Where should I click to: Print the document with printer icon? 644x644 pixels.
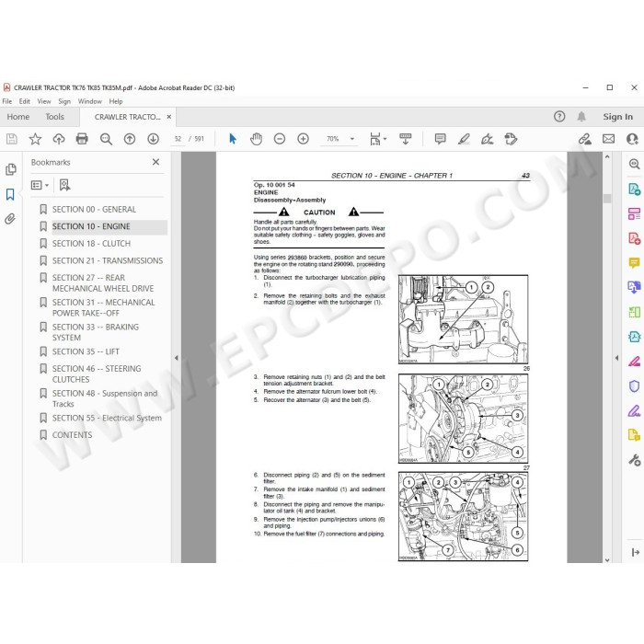pyautogui.click(x=82, y=139)
